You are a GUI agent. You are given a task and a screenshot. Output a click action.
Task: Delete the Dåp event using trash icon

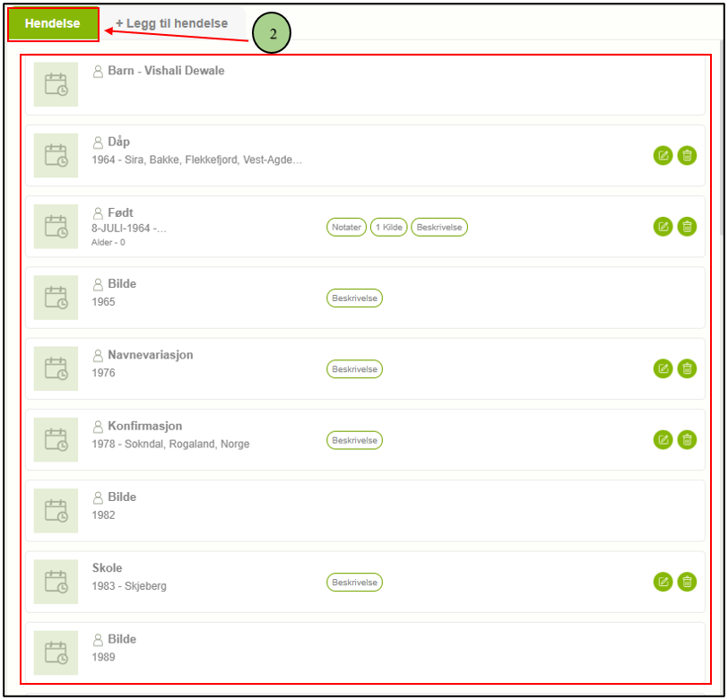[x=687, y=155]
